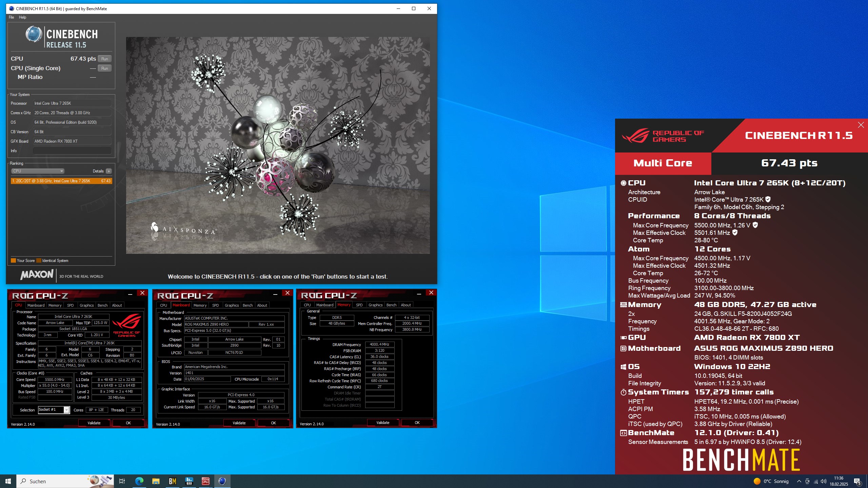Image resolution: width=868 pixels, height=488 pixels.
Task: Launch Microsoft Edge from the taskbar
Action: (139, 481)
